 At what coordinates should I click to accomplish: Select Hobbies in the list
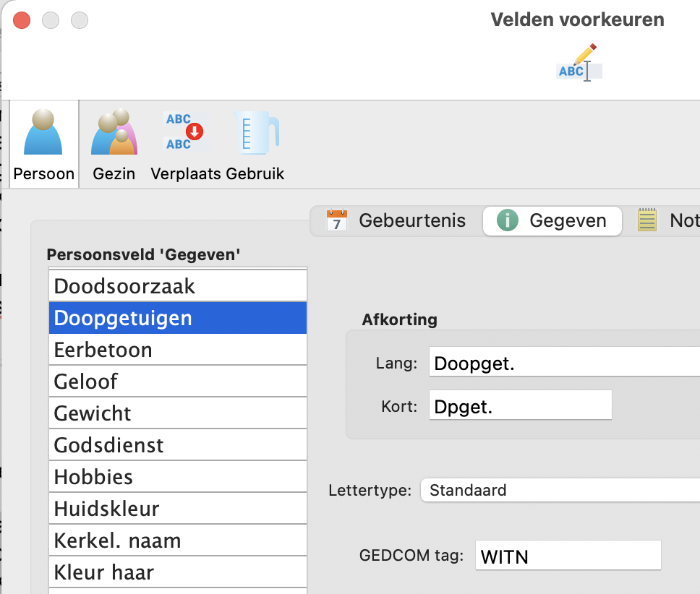point(177,477)
